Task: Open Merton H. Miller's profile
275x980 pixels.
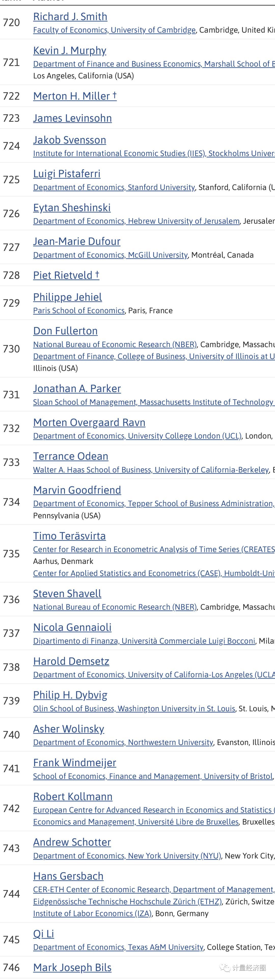Action: point(75,96)
